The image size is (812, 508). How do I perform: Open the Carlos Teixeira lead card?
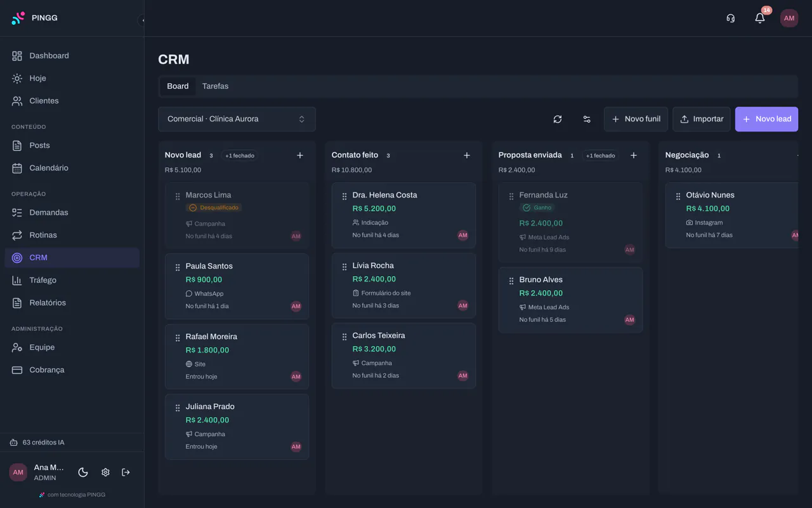point(403,356)
